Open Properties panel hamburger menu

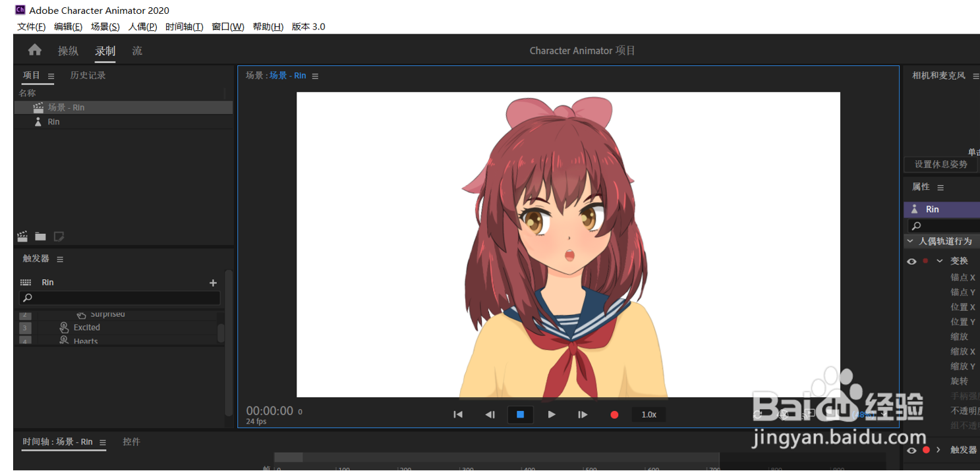pos(940,188)
